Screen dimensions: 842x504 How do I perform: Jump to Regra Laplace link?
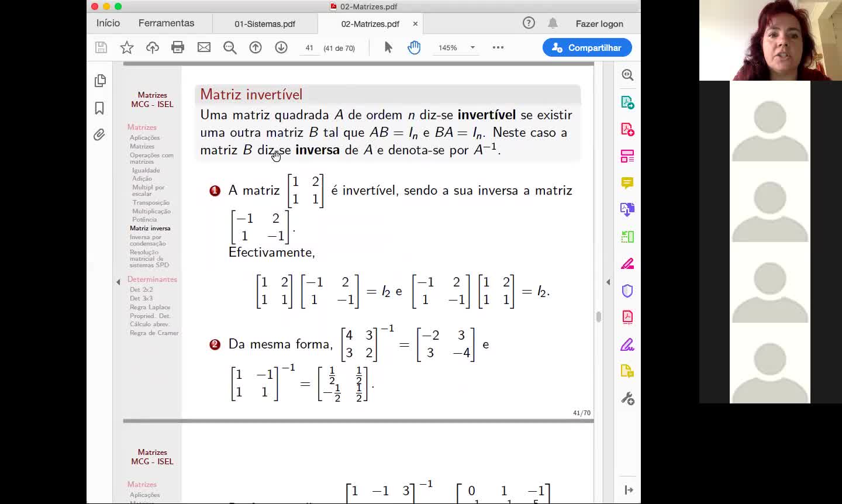pos(150,308)
